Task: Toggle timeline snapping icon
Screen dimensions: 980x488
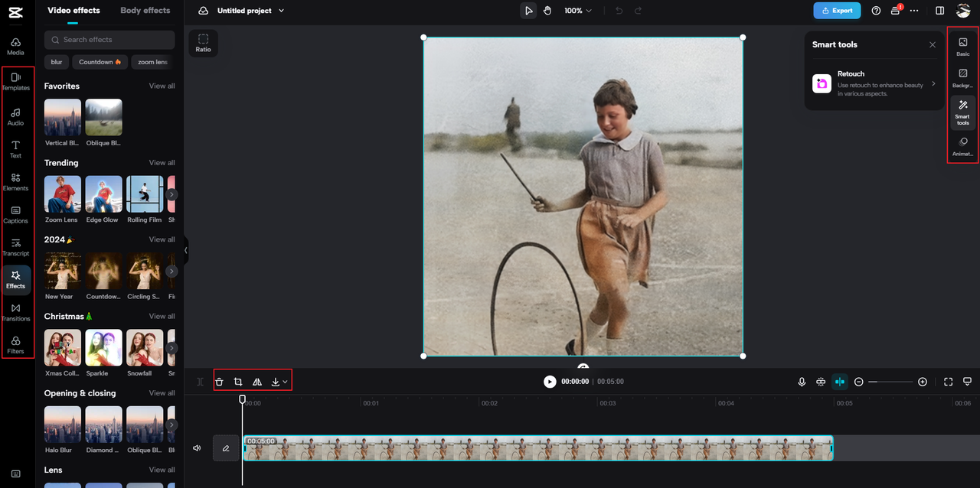Action: tap(840, 381)
